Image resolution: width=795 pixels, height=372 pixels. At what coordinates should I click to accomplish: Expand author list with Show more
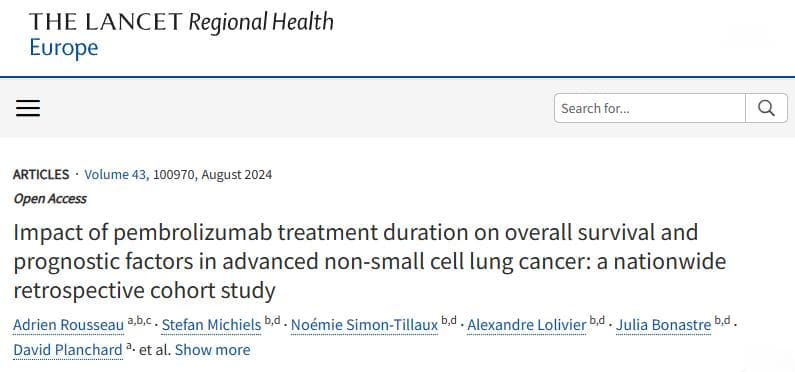coord(212,350)
